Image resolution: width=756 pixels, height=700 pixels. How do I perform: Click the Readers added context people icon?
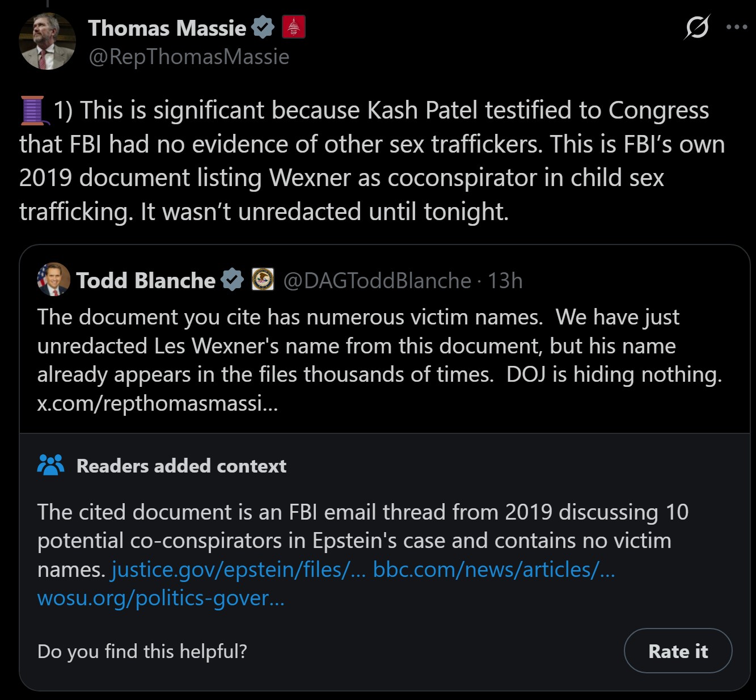point(50,466)
